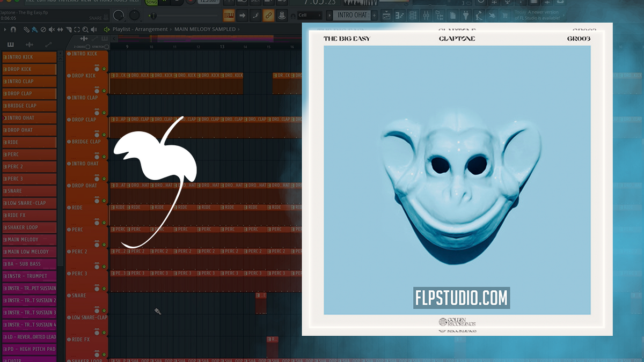644x362 pixels.
Task: Click the plus button to create a new pattern
Action: [x=374, y=15]
